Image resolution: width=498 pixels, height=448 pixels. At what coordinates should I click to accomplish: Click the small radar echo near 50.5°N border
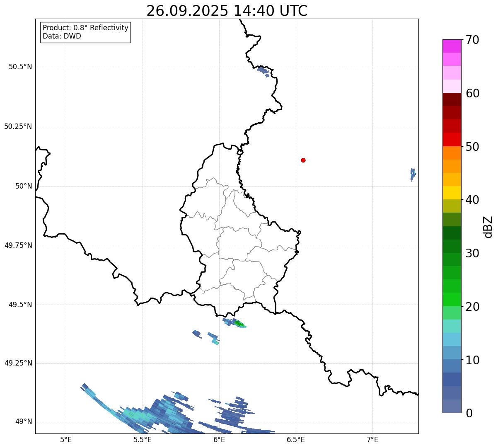tap(264, 72)
